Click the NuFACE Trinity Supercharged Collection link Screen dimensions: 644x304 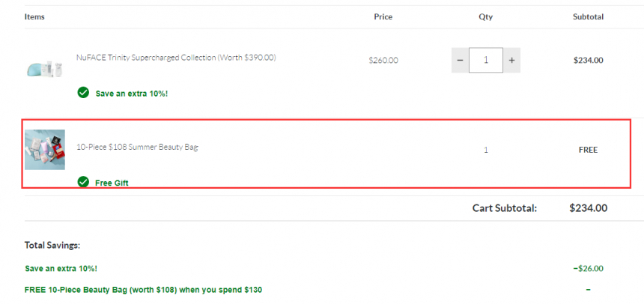pyautogui.click(x=176, y=58)
